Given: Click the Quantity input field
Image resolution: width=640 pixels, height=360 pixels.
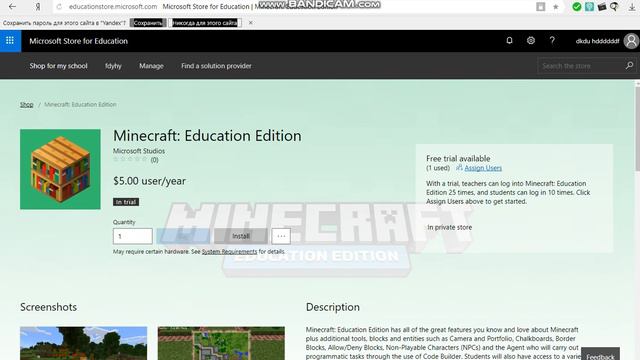Looking at the screenshot, I should click(x=133, y=236).
